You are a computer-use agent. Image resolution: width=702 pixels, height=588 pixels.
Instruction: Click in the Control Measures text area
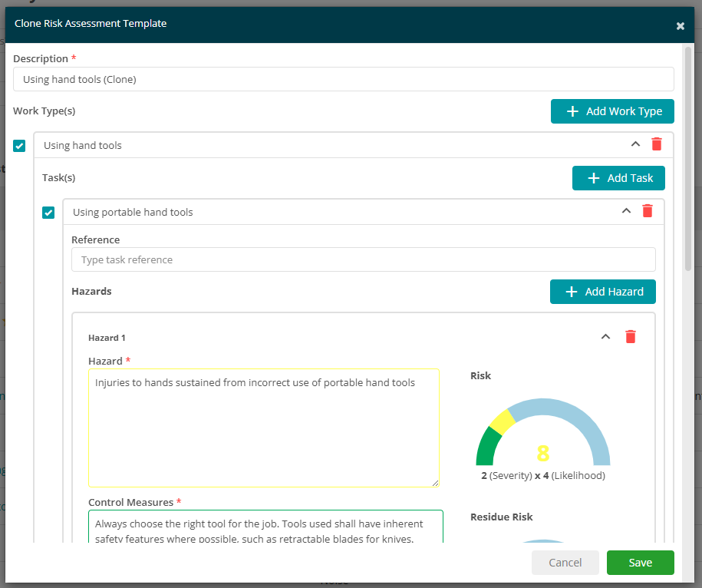265,527
